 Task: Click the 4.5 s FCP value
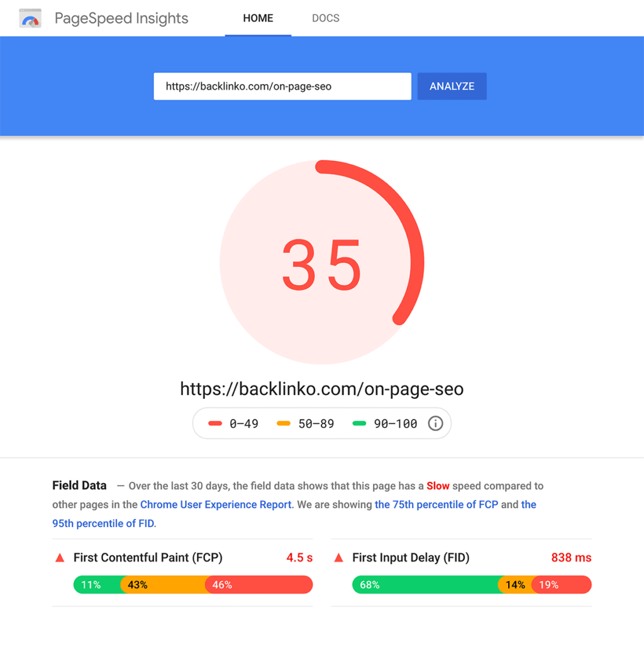coord(299,557)
